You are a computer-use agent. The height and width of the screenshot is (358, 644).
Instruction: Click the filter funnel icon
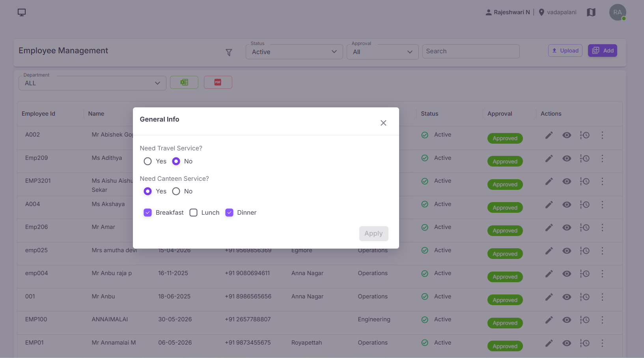pos(229,52)
